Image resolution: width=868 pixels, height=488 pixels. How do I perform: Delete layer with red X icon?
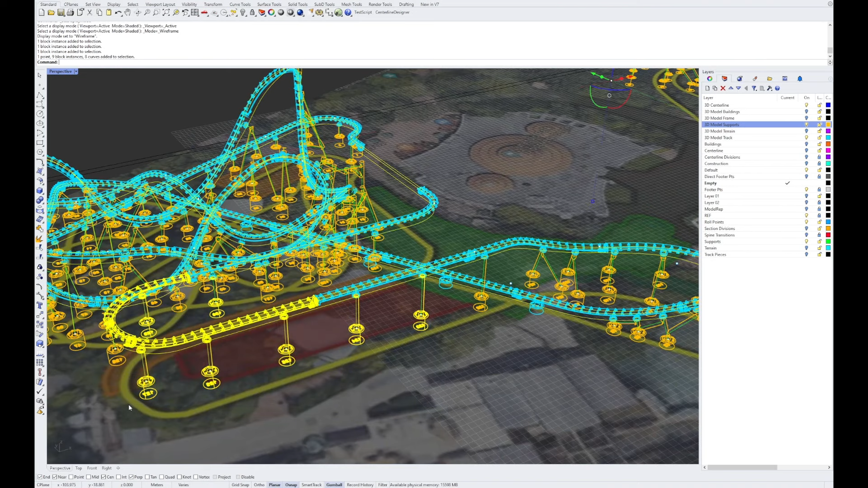pyautogui.click(x=723, y=89)
